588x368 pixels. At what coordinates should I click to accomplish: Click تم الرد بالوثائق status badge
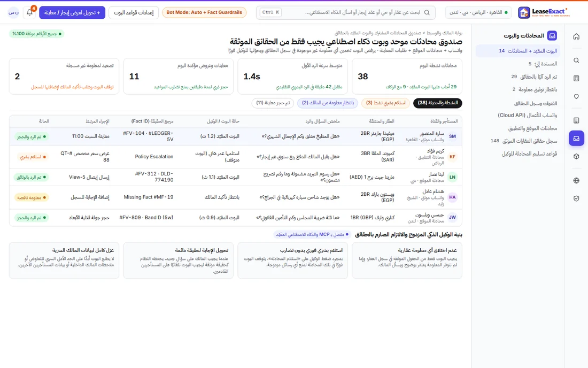(x=32, y=177)
